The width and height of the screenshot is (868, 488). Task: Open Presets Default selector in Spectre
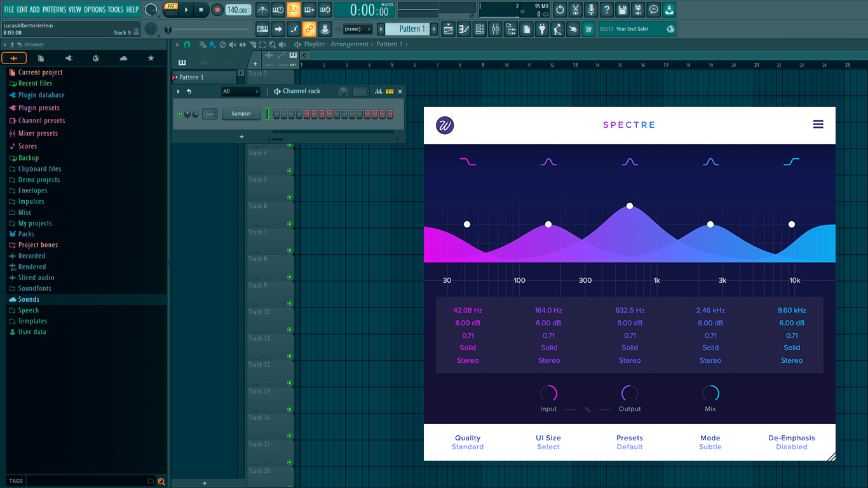pyautogui.click(x=630, y=442)
